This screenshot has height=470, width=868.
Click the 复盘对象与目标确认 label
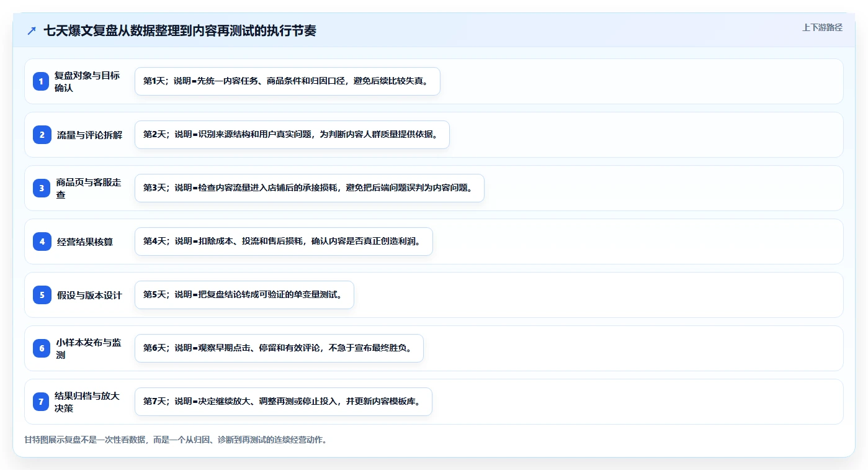tap(87, 81)
